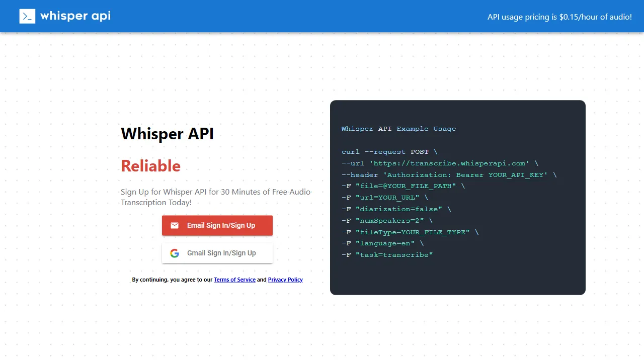Click the red Reliable tagline
644x362 pixels.
point(150,166)
